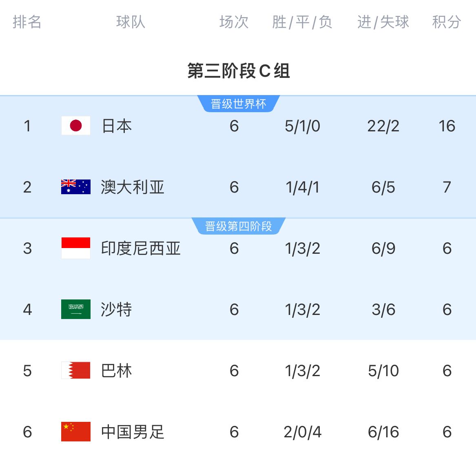The image size is (476, 461).
Task: Click the Japan flag icon
Action: click(x=75, y=125)
